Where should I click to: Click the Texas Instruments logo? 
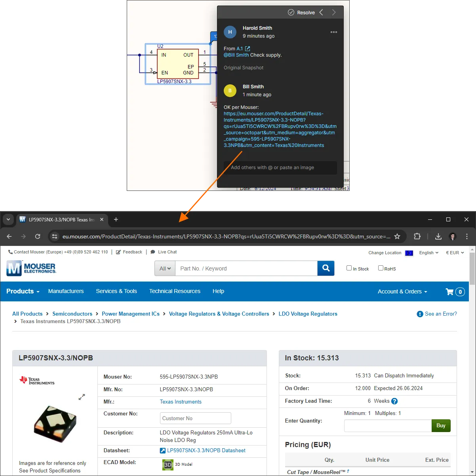(x=37, y=381)
